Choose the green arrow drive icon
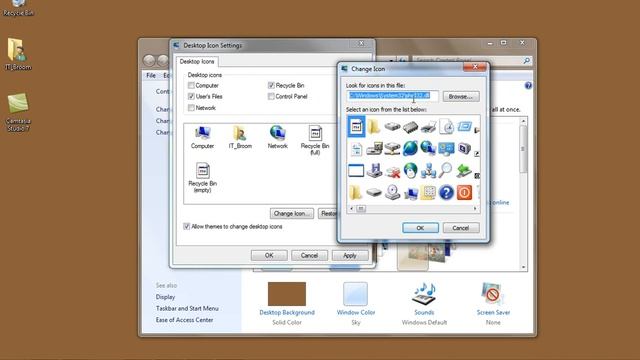This screenshot has height=360, width=640. tap(464, 170)
